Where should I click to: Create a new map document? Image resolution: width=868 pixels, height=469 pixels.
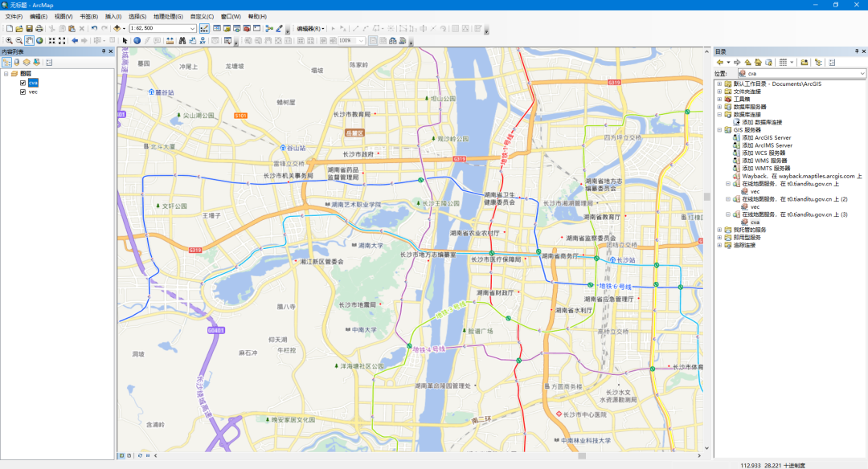[x=10, y=28]
